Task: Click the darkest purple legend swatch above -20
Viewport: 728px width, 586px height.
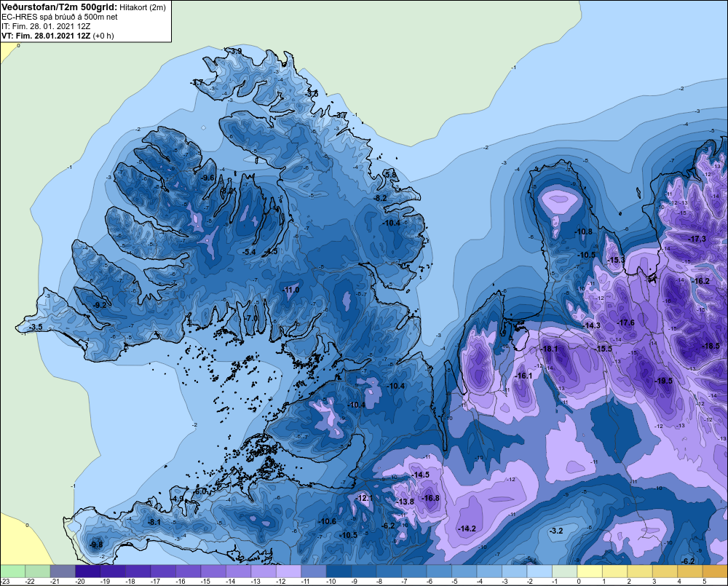Action: pos(88,571)
